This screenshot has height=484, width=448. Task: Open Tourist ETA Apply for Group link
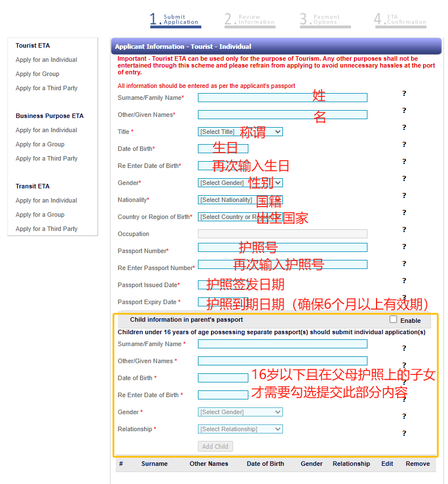click(x=37, y=74)
